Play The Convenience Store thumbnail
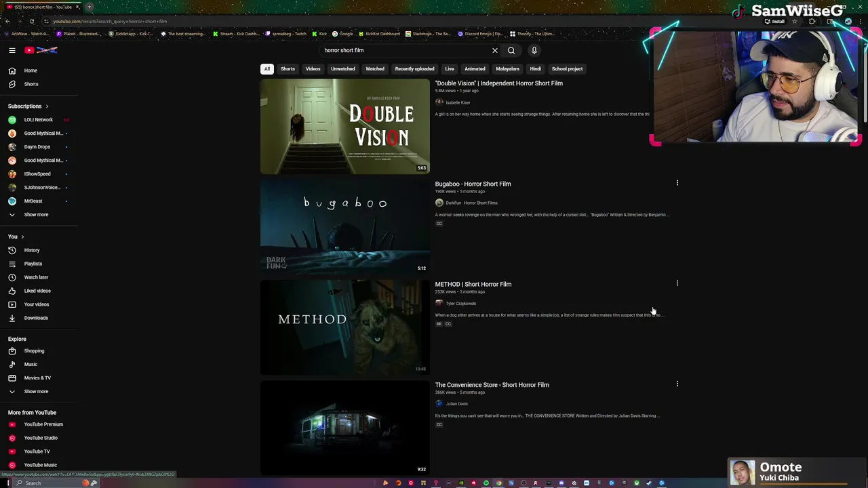 (x=344, y=428)
